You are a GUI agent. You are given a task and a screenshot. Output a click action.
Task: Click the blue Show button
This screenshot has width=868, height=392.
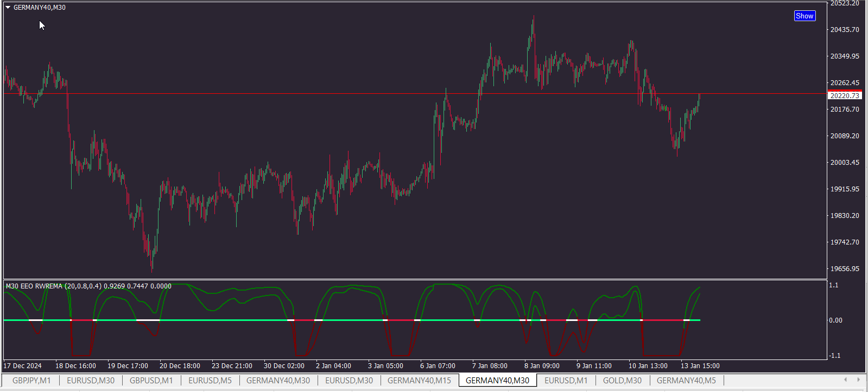pos(804,16)
